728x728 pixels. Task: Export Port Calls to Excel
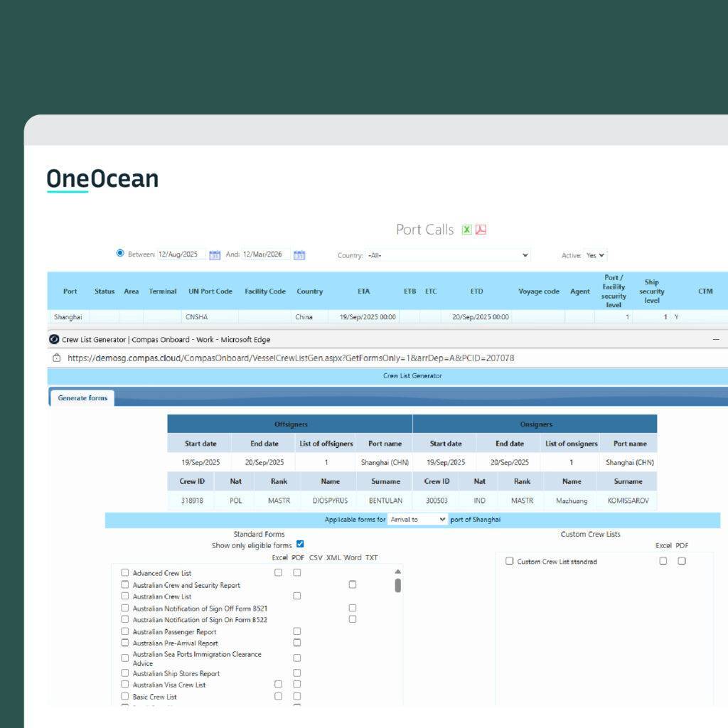click(467, 230)
